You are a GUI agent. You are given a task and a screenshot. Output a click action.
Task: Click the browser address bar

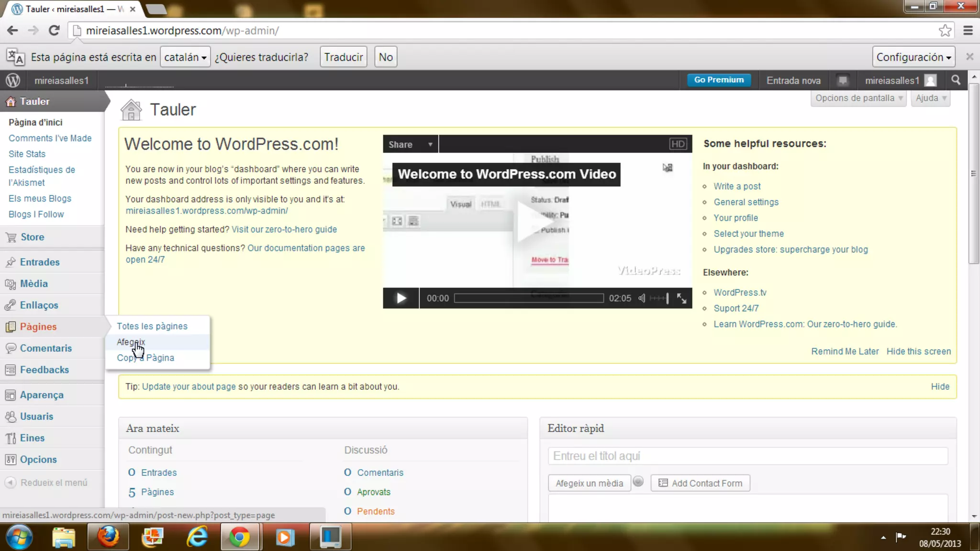(x=502, y=31)
